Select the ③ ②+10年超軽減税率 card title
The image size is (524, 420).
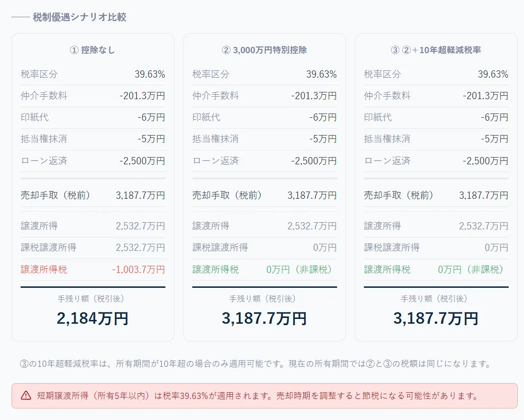pyautogui.click(x=436, y=50)
